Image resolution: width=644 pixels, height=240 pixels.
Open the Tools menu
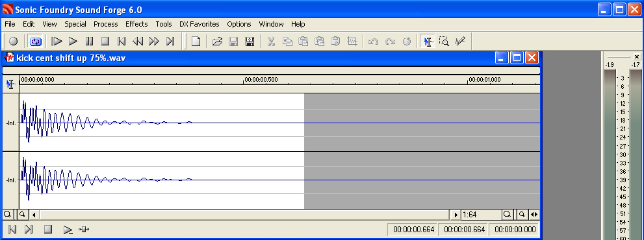[164, 24]
